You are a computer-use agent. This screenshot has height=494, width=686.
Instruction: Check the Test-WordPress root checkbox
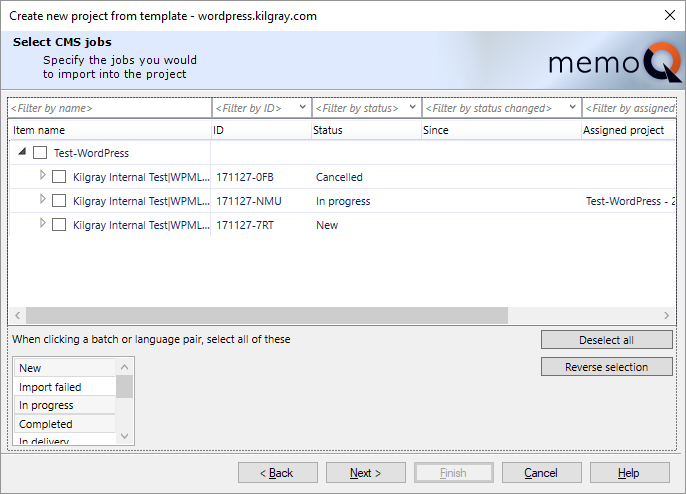(x=40, y=153)
